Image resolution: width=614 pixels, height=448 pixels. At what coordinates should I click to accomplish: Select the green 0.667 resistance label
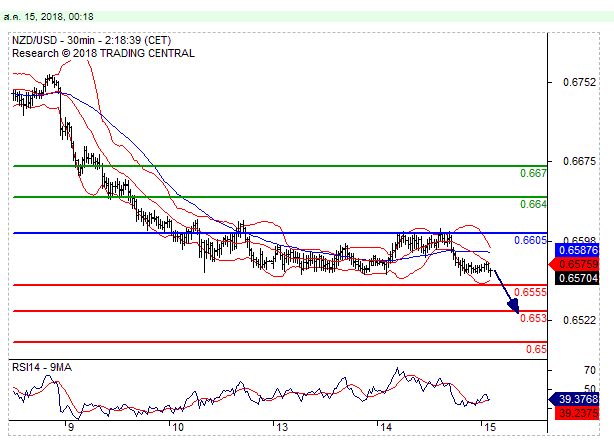point(533,173)
